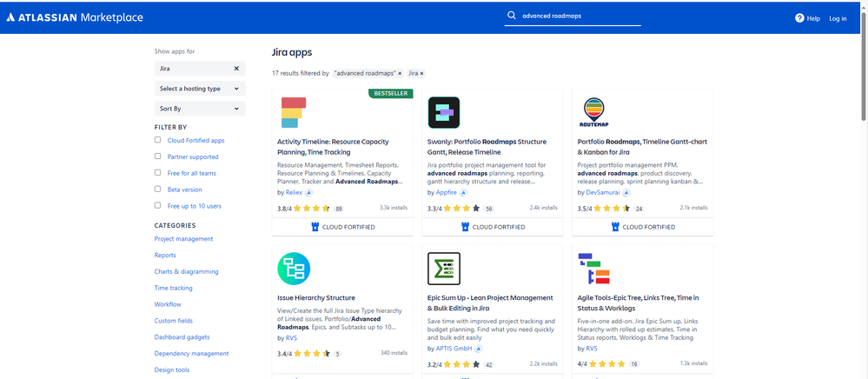Select Dependency management category
This screenshot has width=868, height=379.
tap(191, 354)
